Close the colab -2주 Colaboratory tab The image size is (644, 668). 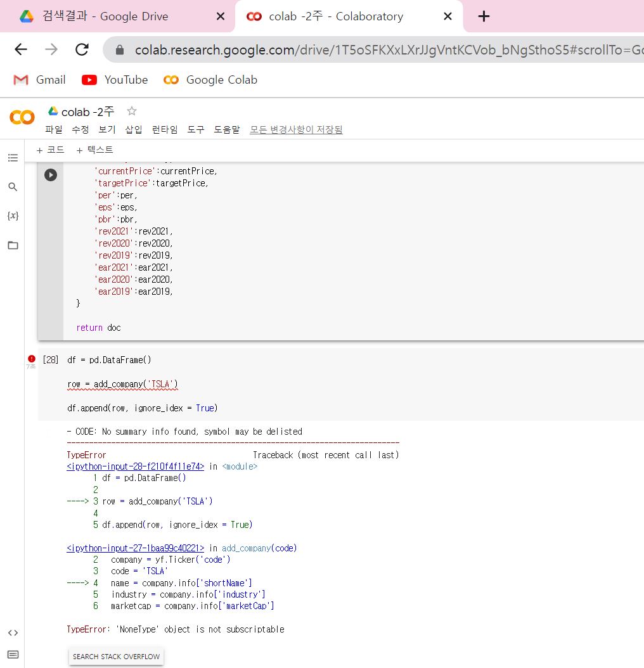[x=448, y=16]
